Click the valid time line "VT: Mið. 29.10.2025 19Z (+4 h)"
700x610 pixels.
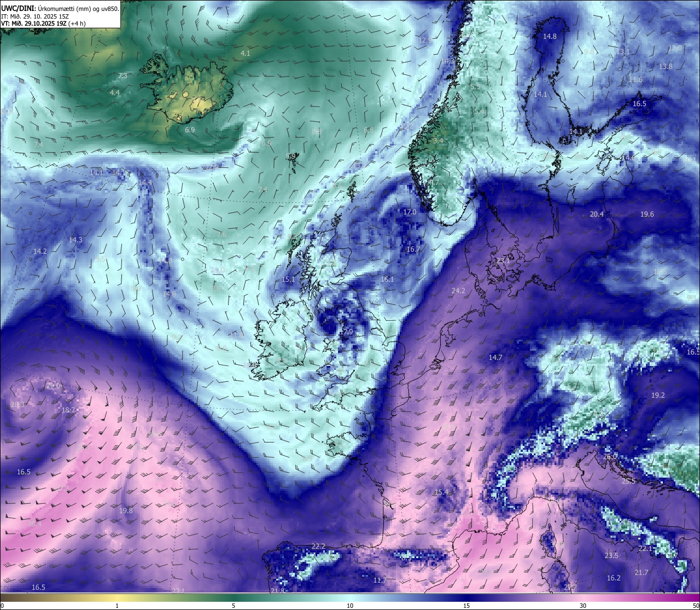pyautogui.click(x=43, y=24)
